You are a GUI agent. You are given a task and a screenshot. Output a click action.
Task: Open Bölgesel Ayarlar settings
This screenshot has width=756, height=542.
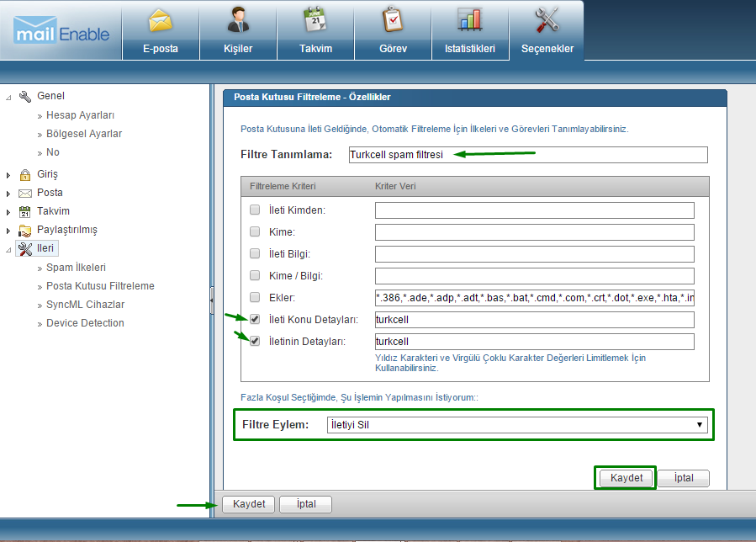84,134
